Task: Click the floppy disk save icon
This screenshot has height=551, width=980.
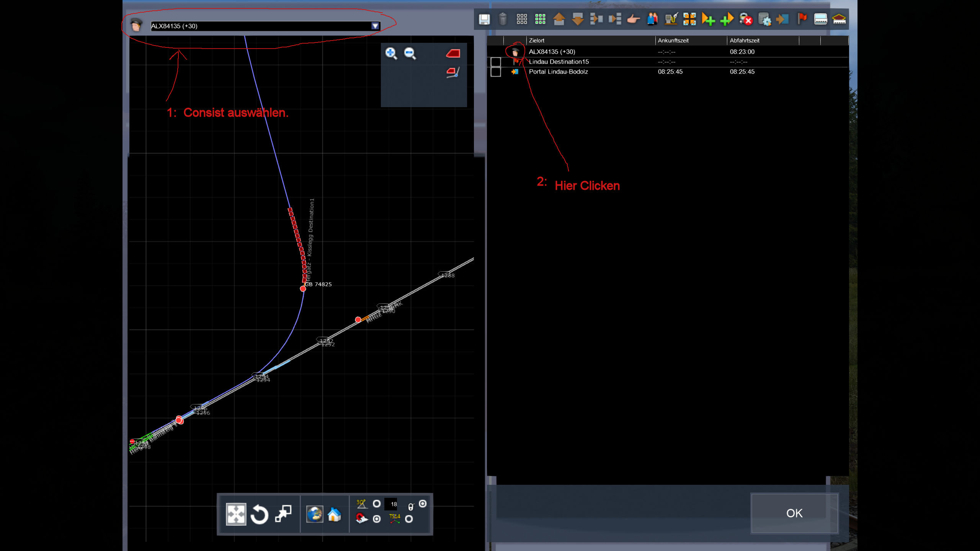Action: (x=484, y=19)
